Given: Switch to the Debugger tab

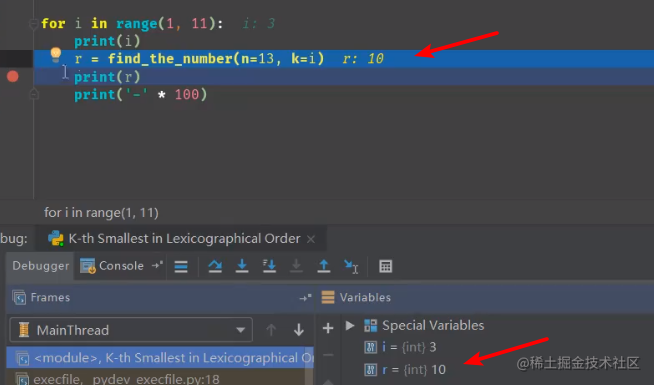Looking at the screenshot, I should (x=40, y=266).
